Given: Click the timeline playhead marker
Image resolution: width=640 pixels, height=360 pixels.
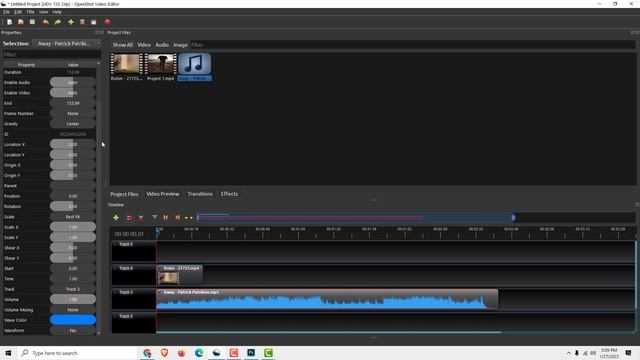Looking at the screenshot, I should [x=158, y=233].
